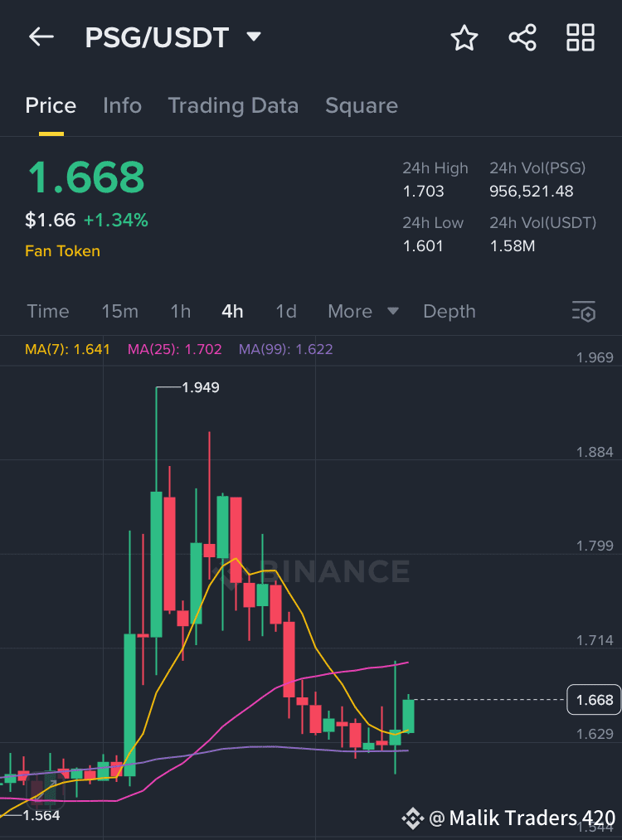Add PSG/USDT to favorites with star
Image resolution: width=622 pixels, height=840 pixels.
tap(464, 37)
